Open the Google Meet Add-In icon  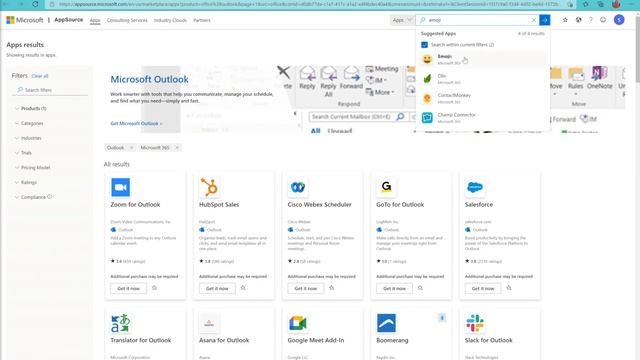(x=298, y=323)
